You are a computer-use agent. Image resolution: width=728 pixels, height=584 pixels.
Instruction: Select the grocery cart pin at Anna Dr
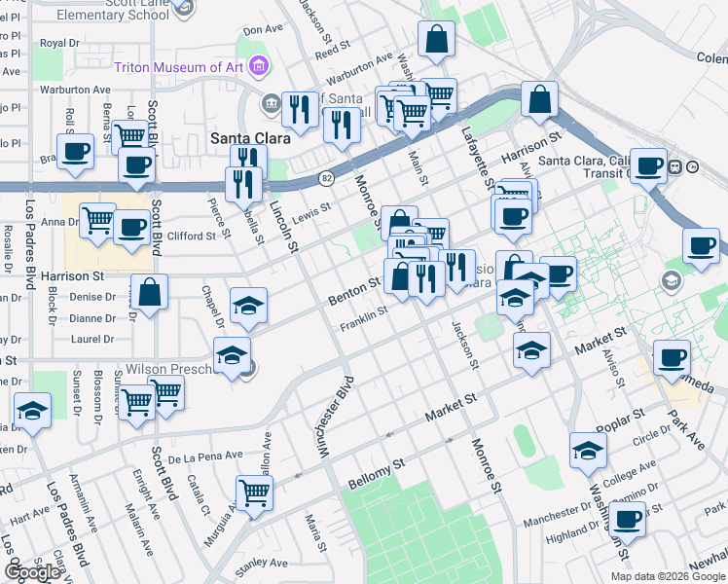click(x=97, y=222)
